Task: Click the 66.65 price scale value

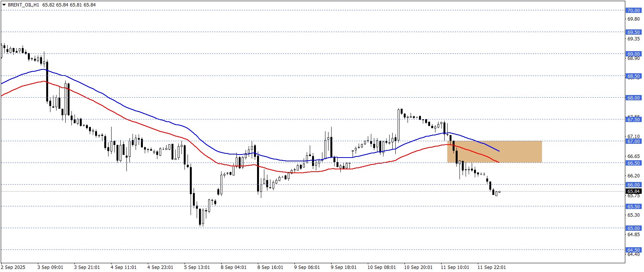Action: pyautogui.click(x=633, y=156)
